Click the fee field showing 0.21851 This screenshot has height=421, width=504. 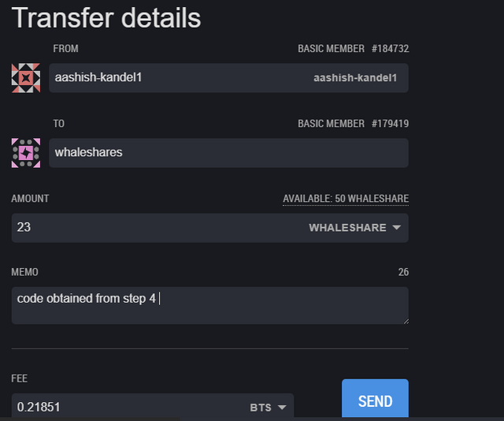[x=152, y=407]
